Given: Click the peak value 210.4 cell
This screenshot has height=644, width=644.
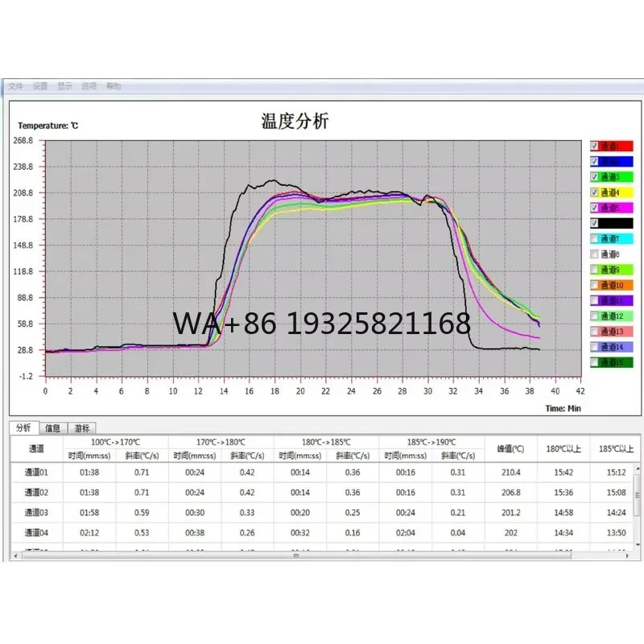Looking at the screenshot, I should pyautogui.click(x=510, y=473).
